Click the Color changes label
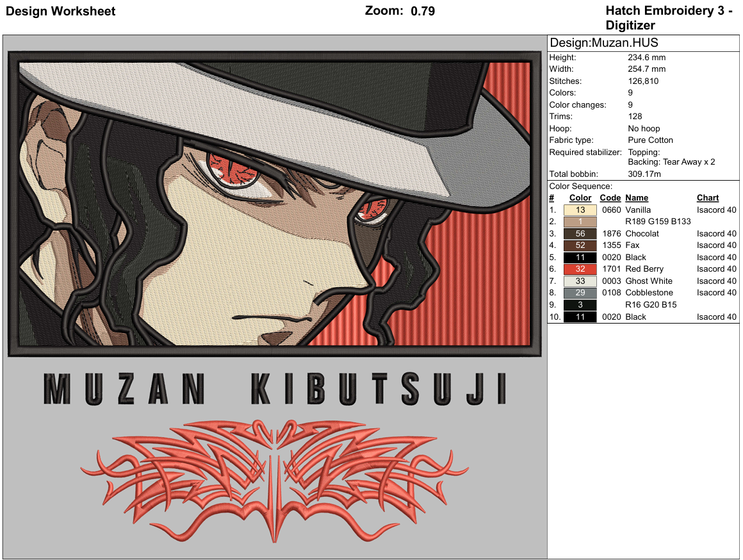Screen dimensions: 743x560 [x=577, y=105]
